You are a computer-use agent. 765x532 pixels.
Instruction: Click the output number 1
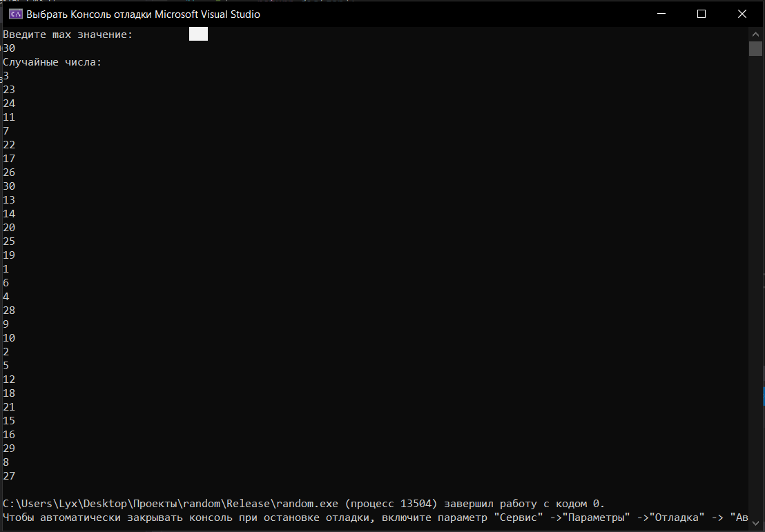click(6, 269)
